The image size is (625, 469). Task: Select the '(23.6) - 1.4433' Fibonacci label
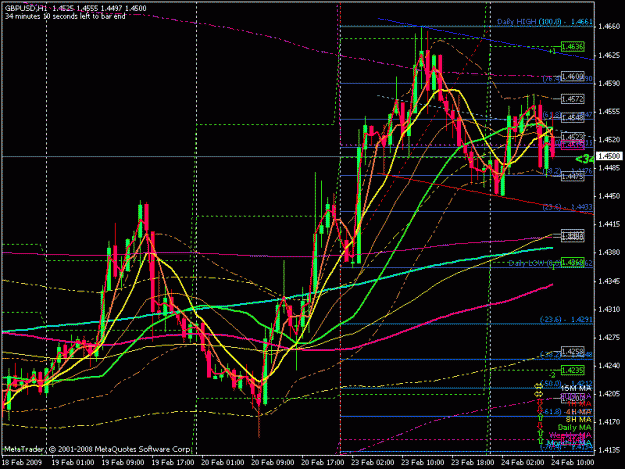[568, 207]
